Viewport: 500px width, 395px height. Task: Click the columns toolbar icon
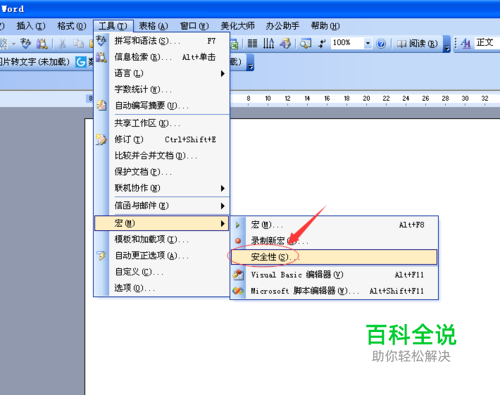point(252,43)
